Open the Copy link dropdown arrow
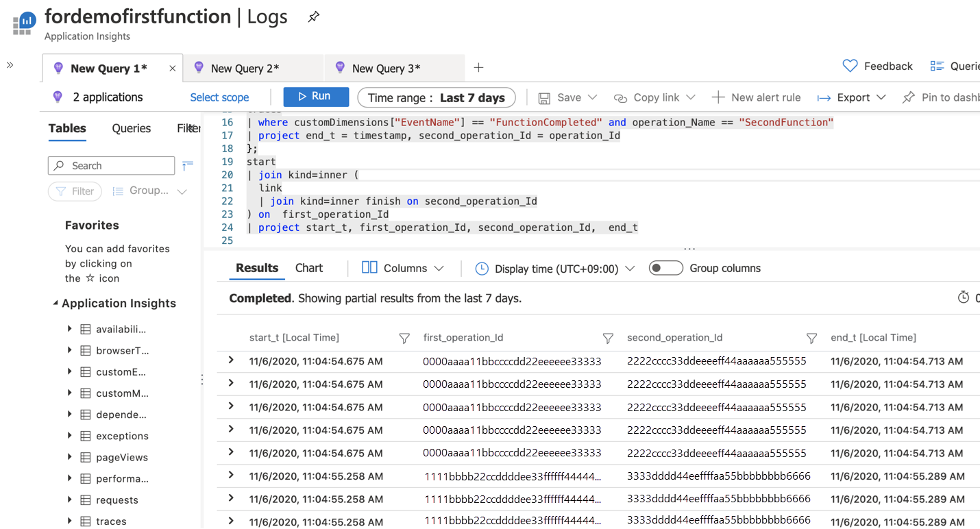Screen dimensions: 980x529 click(x=691, y=98)
